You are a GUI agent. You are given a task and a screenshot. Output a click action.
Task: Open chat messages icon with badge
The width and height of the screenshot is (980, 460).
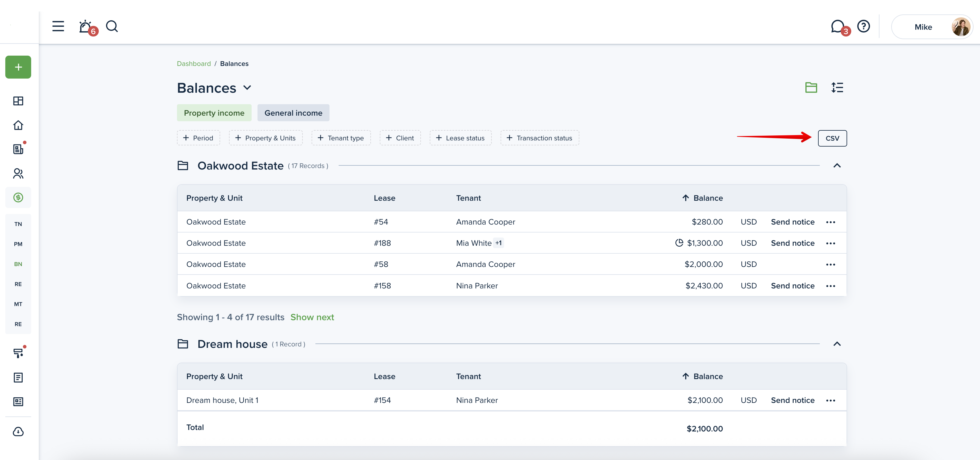(x=837, y=26)
